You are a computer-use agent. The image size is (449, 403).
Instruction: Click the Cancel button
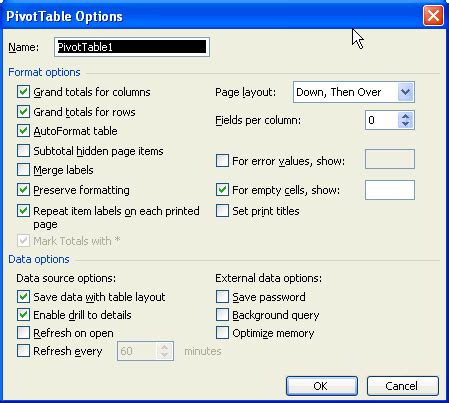point(403,386)
